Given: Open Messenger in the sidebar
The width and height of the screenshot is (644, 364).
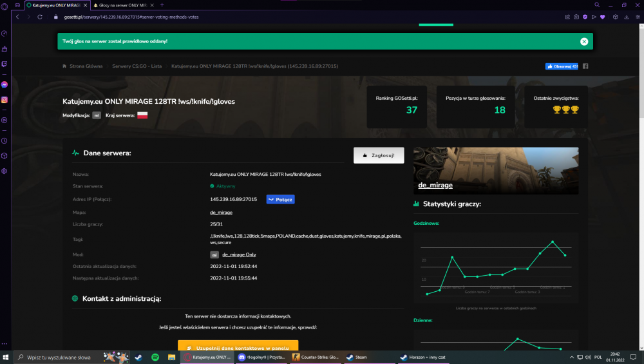Looking at the screenshot, I should pyautogui.click(x=5, y=84).
